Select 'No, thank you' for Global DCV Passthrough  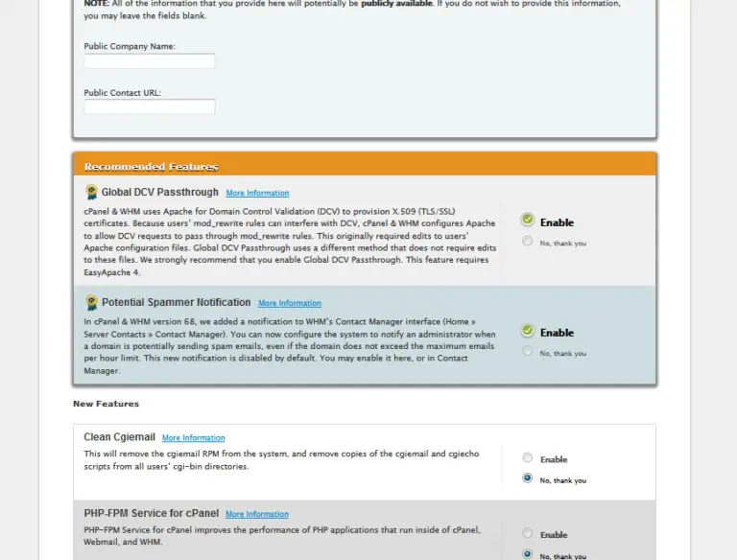click(527, 242)
